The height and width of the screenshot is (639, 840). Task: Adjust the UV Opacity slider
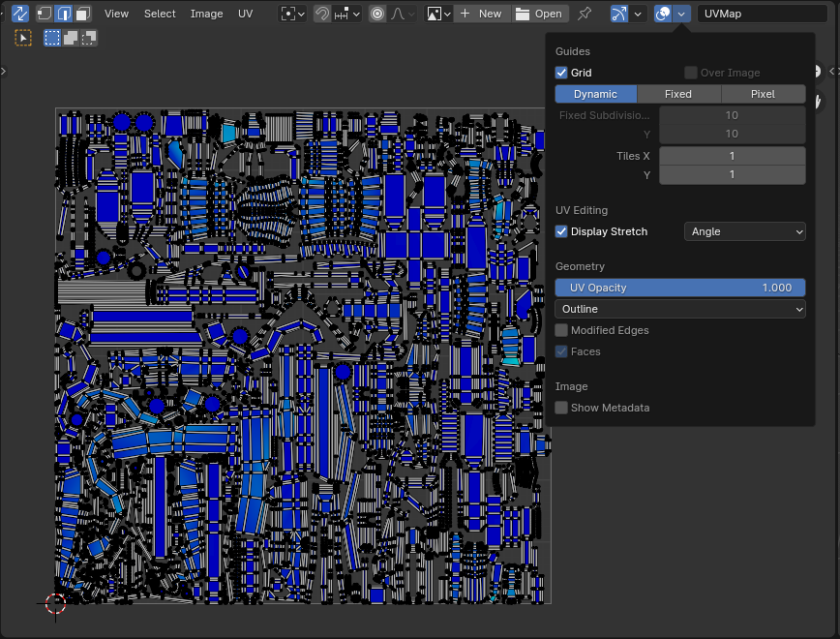click(680, 288)
